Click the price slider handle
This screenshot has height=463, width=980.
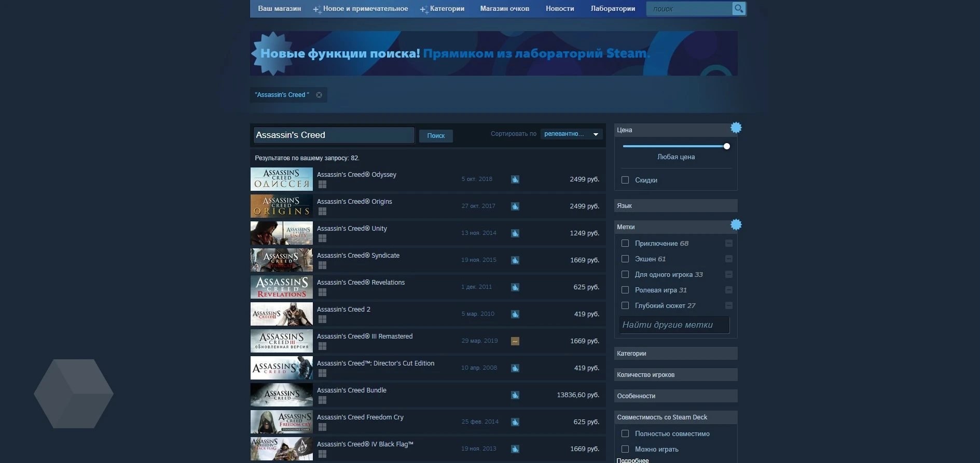tap(727, 146)
